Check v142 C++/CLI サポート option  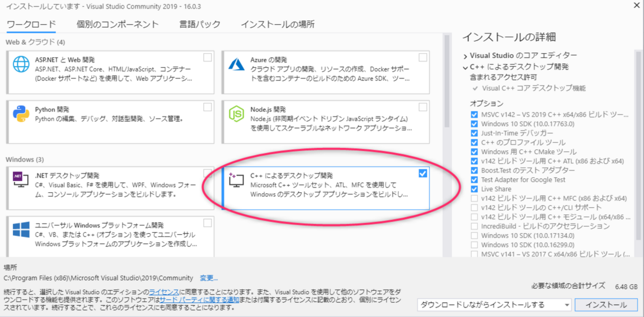point(475,208)
